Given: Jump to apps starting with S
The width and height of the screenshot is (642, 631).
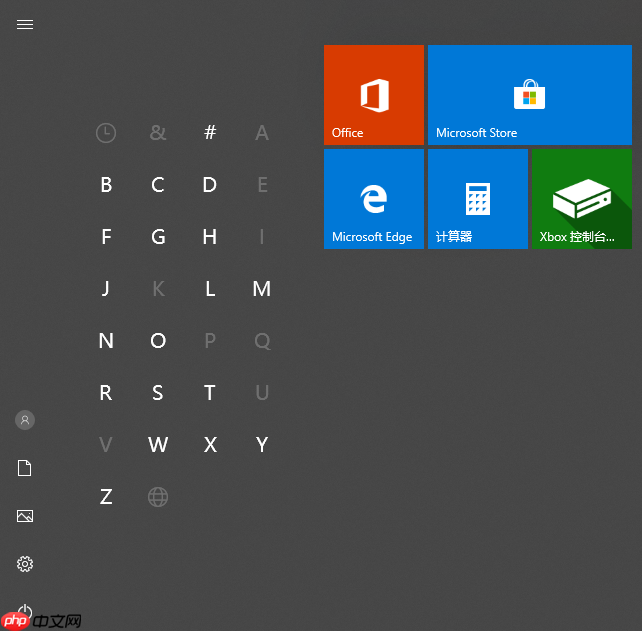Looking at the screenshot, I should (158, 393).
